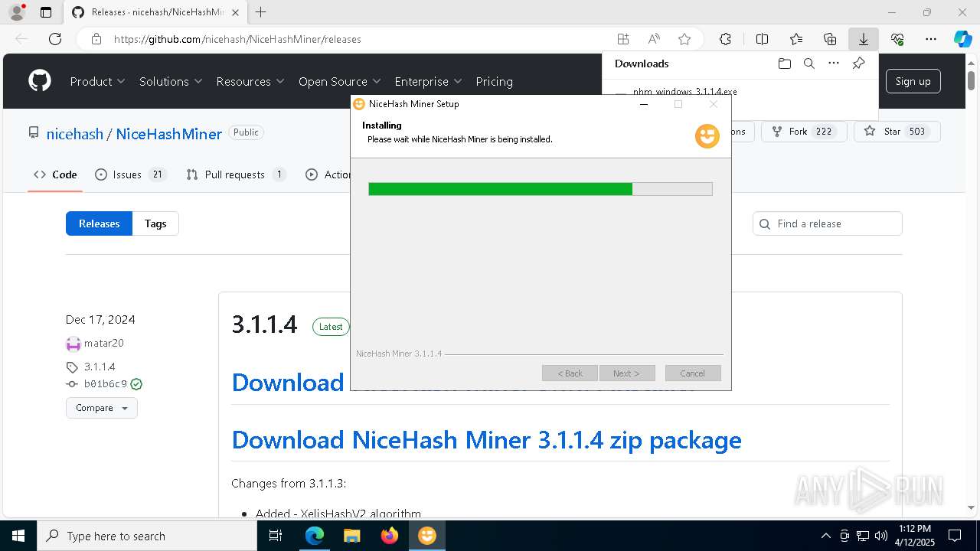Image resolution: width=980 pixels, height=551 pixels.
Task: Refresh the browser page
Action: [55, 39]
